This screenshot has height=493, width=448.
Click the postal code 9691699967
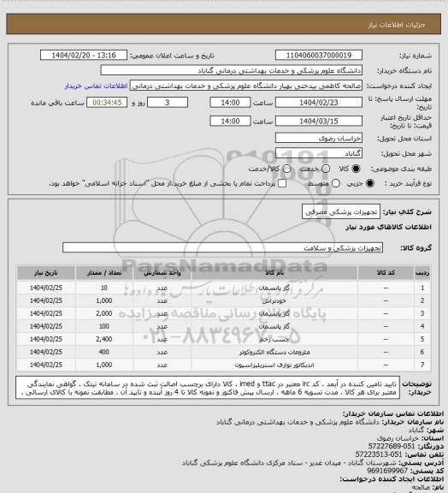click(x=387, y=471)
